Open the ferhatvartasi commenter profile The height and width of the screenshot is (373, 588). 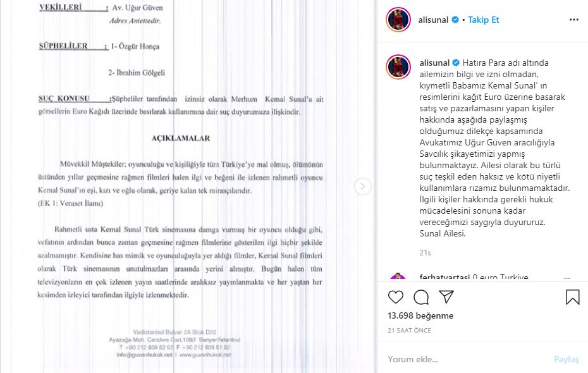coord(444,278)
